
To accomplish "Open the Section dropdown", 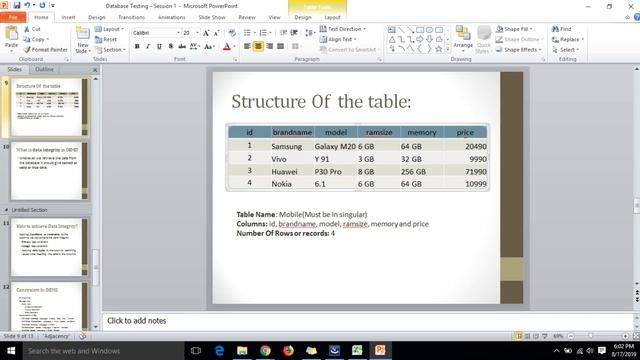I will pos(110,49).
